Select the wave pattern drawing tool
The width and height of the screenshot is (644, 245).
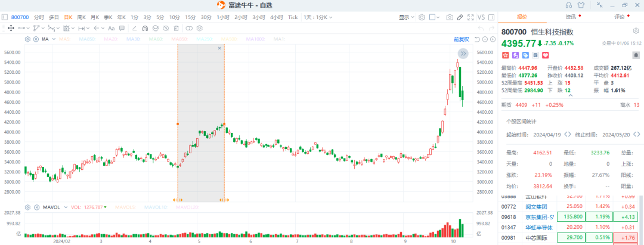51,29
